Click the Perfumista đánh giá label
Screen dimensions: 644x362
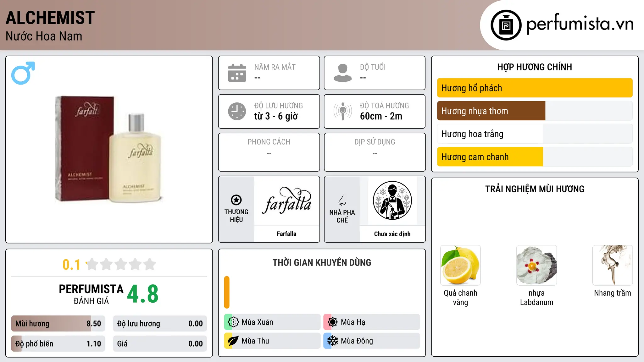click(91, 294)
